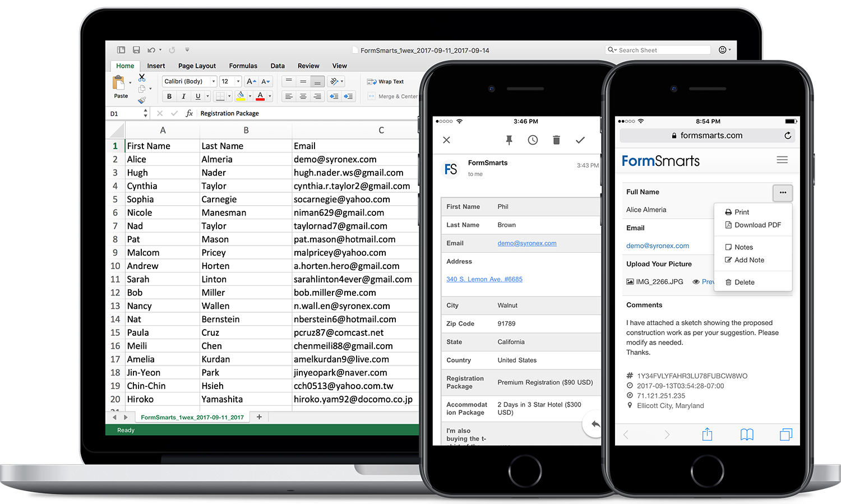Image resolution: width=841 pixels, height=504 pixels.
Task: Decrease font size with the small A
Action: coord(266,81)
